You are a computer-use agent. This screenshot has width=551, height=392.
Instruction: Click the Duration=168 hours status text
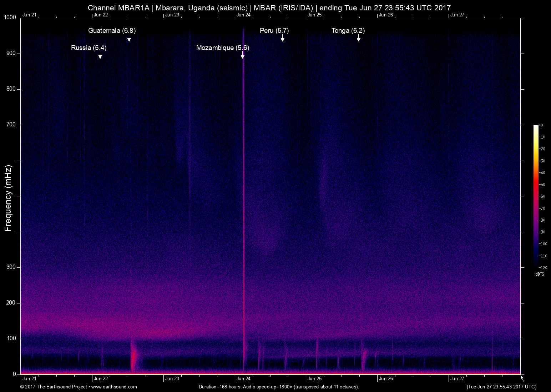pos(279,387)
